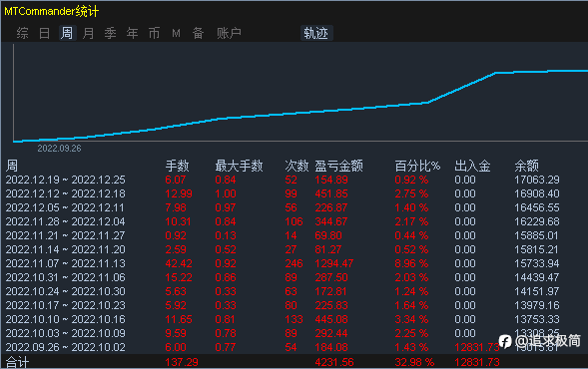Click the 手数 column header
The width and height of the screenshot is (588, 369).
click(177, 166)
